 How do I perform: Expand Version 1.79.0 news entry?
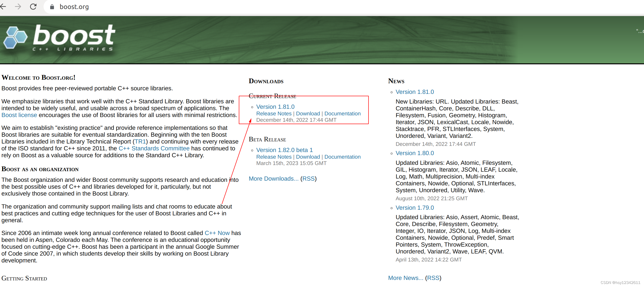point(415,207)
